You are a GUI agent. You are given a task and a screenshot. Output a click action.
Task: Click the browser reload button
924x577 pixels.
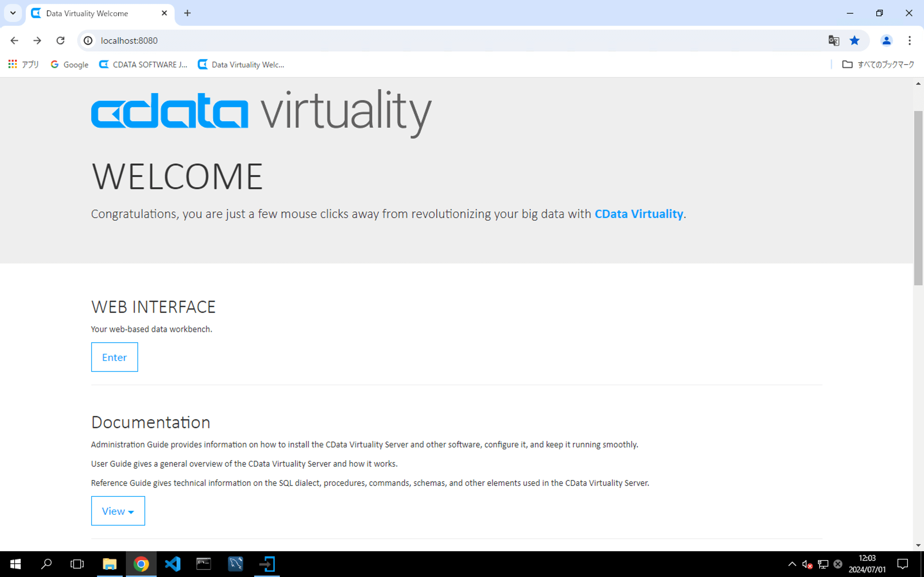60,40
